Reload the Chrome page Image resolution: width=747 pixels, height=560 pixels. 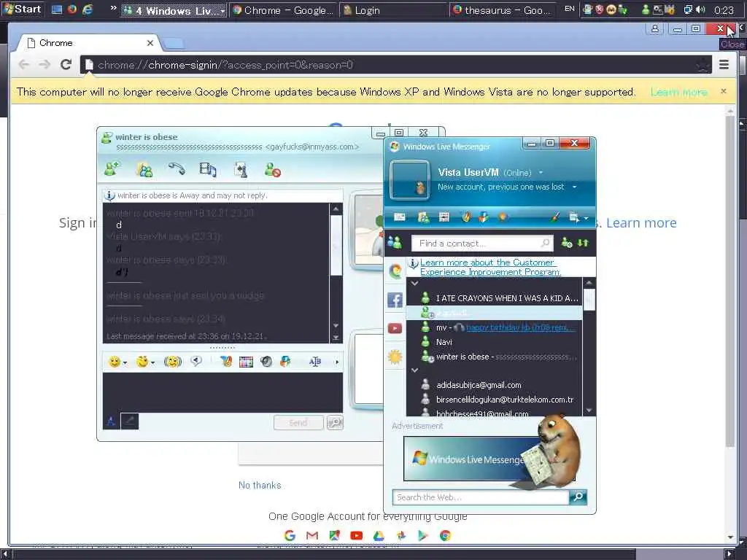click(66, 65)
